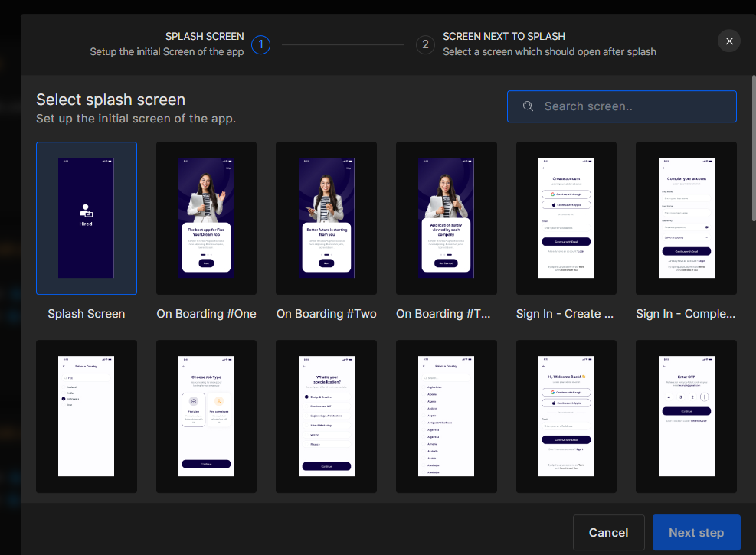Choose the What is your specialization thumbnail
The width and height of the screenshot is (756, 555).
tap(326, 416)
